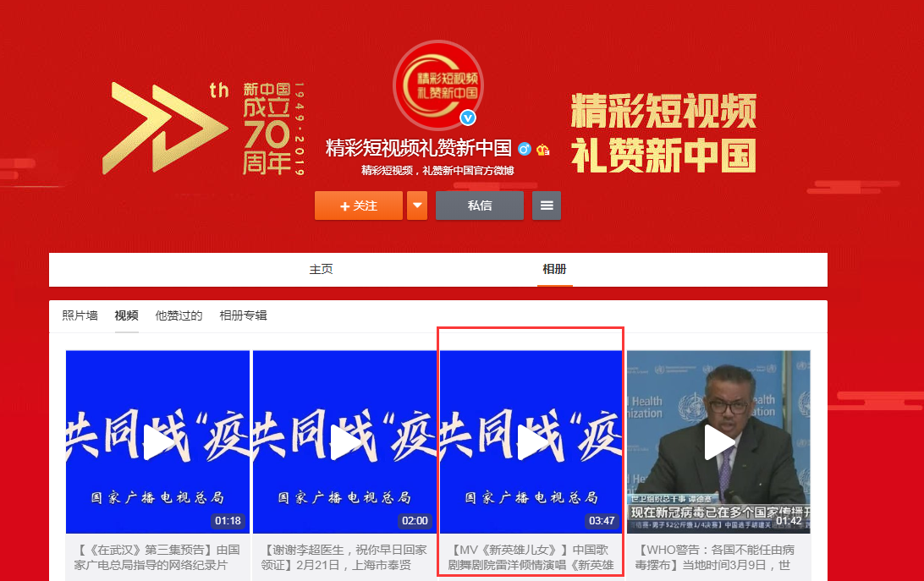Click the 精彩短视频礼赞新中国 profile name
This screenshot has height=581, width=924.
[x=419, y=149]
